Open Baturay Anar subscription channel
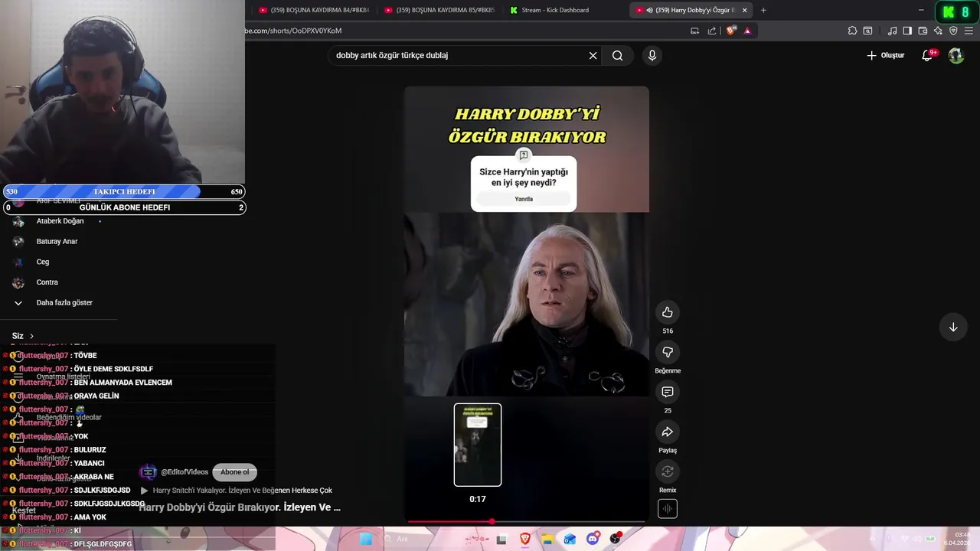Viewport: 980px width, 551px height. click(57, 242)
